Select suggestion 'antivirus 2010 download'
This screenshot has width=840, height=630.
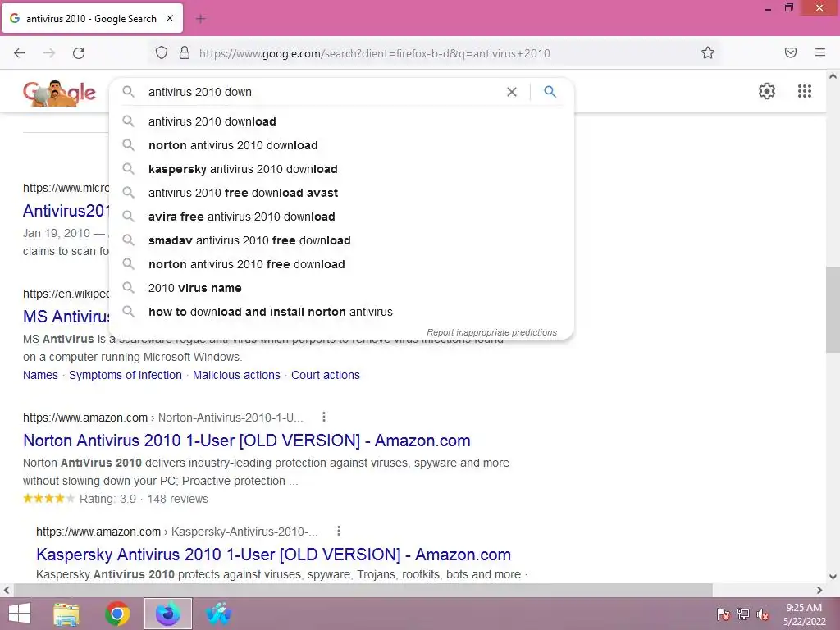(x=341, y=121)
